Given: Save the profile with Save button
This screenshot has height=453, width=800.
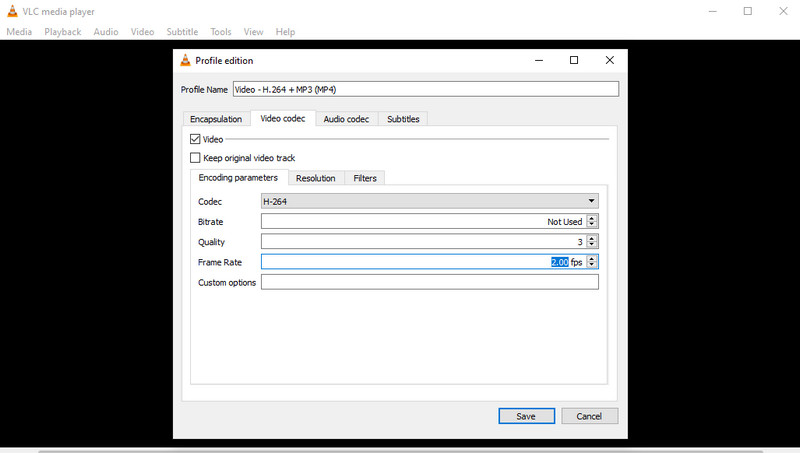Looking at the screenshot, I should click(526, 416).
